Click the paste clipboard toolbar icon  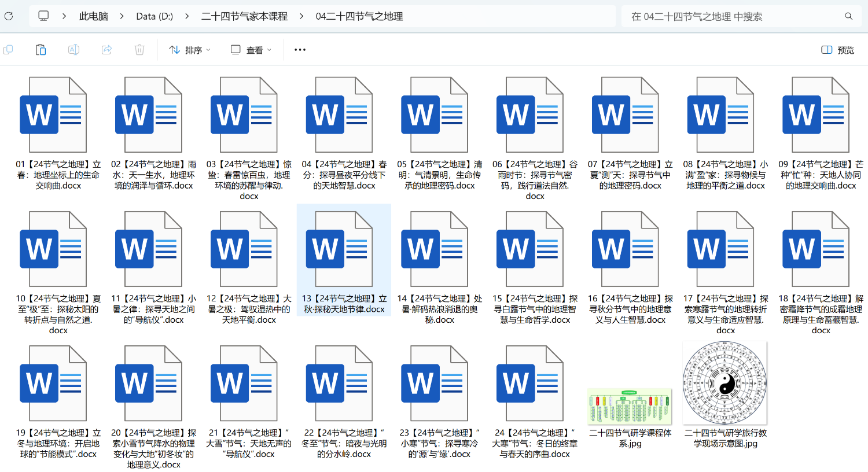(41, 50)
